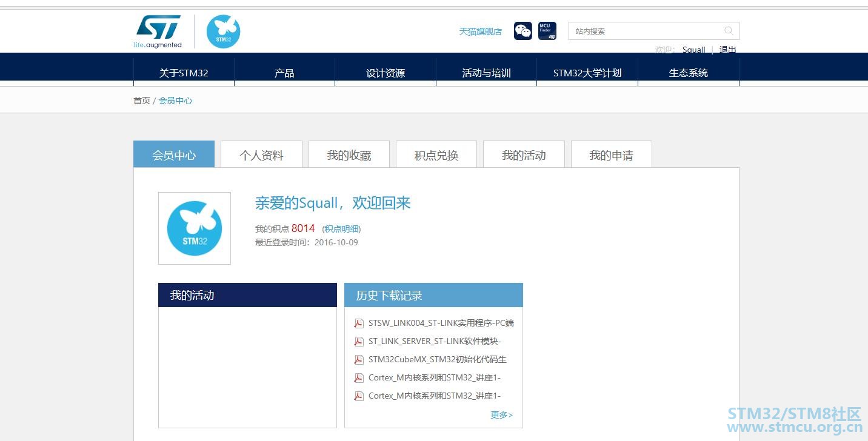Open the 生态系统 menu

coord(689,73)
